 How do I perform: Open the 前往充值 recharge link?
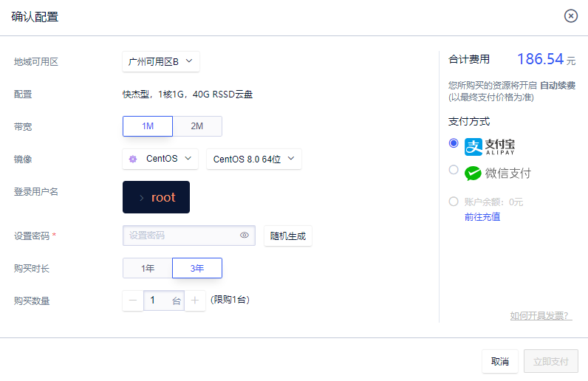coord(482,216)
